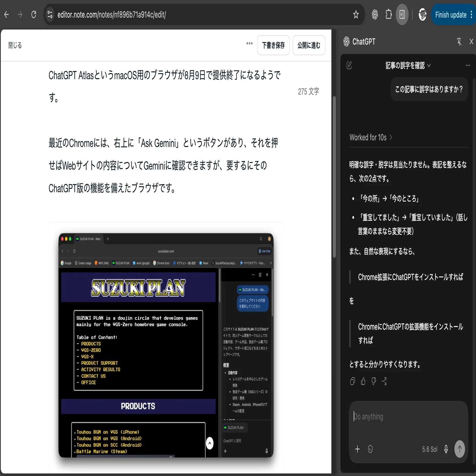Open the Extensions puzzle icon
This screenshot has width=476, height=476.
(389, 14)
